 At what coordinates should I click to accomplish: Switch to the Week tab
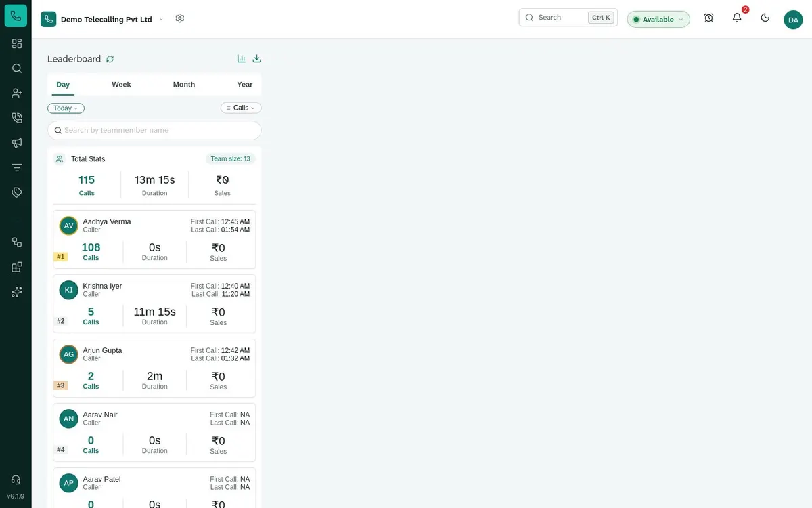point(121,85)
